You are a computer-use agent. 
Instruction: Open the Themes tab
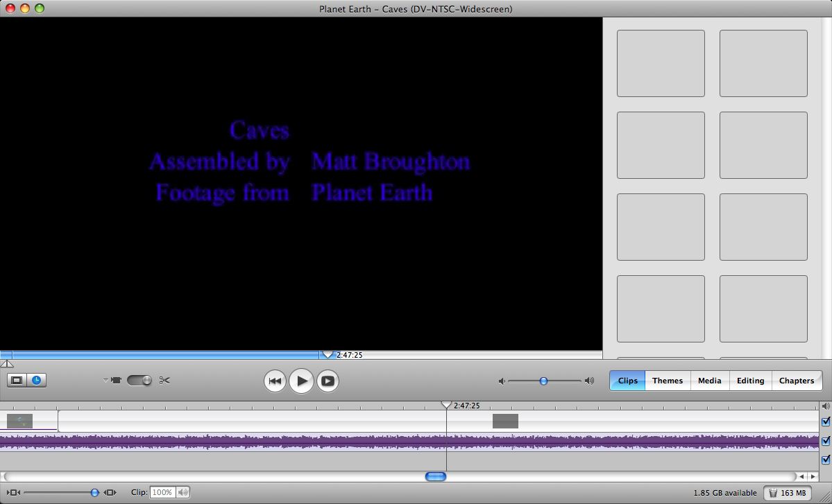click(x=668, y=381)
